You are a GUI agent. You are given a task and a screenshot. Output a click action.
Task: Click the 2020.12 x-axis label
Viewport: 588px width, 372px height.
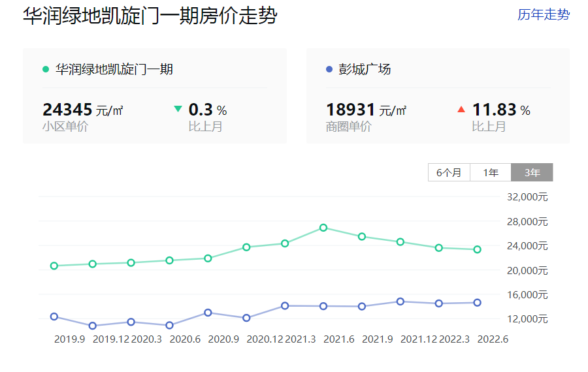[265, 339]
